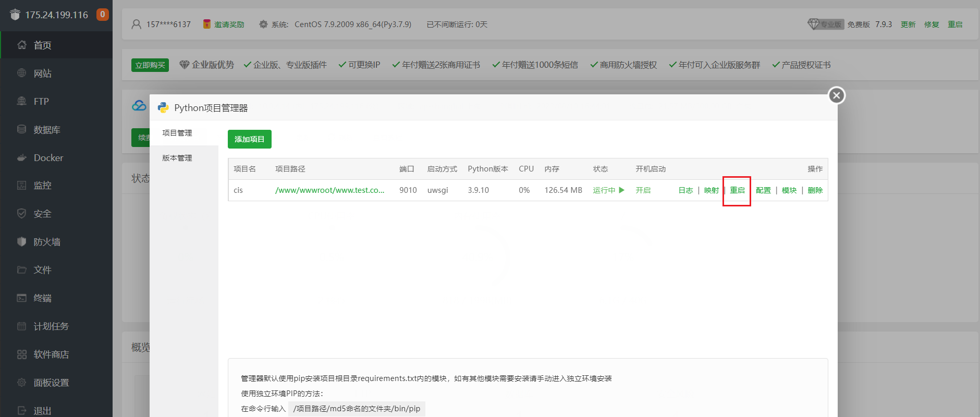Image resolution: width=980 pixels, height=417 pixels.
Task: Open the 首页 home sidebar item
Action: pyautogui.click(x=56, y=45)
